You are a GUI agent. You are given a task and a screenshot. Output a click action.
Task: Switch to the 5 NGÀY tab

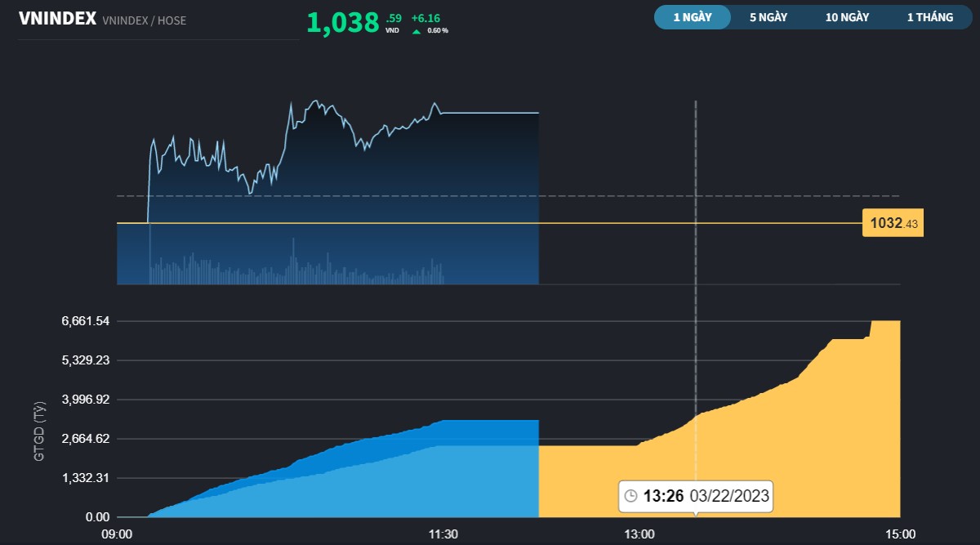click(x=766, y=16)
